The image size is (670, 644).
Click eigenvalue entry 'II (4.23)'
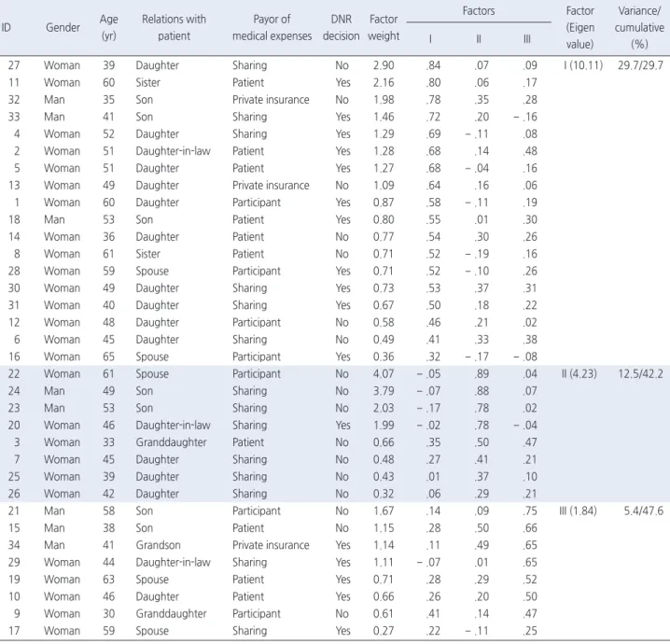pos(579,373)
